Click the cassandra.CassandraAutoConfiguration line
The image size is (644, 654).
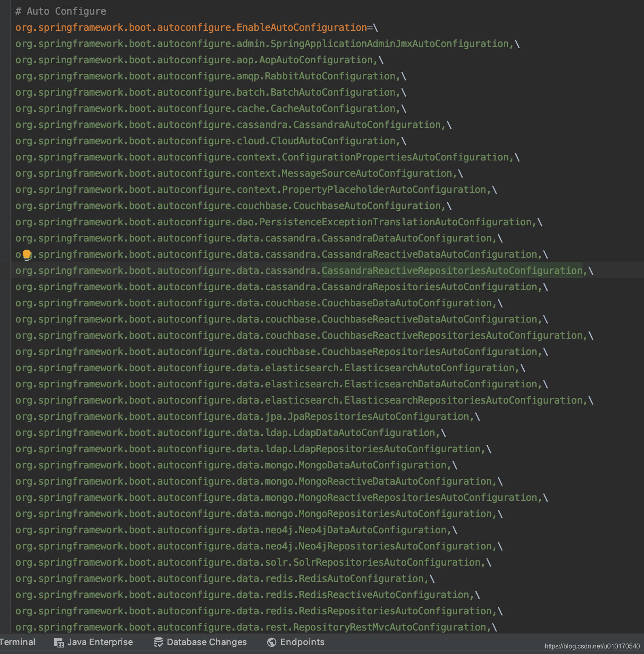pos(234,125)
